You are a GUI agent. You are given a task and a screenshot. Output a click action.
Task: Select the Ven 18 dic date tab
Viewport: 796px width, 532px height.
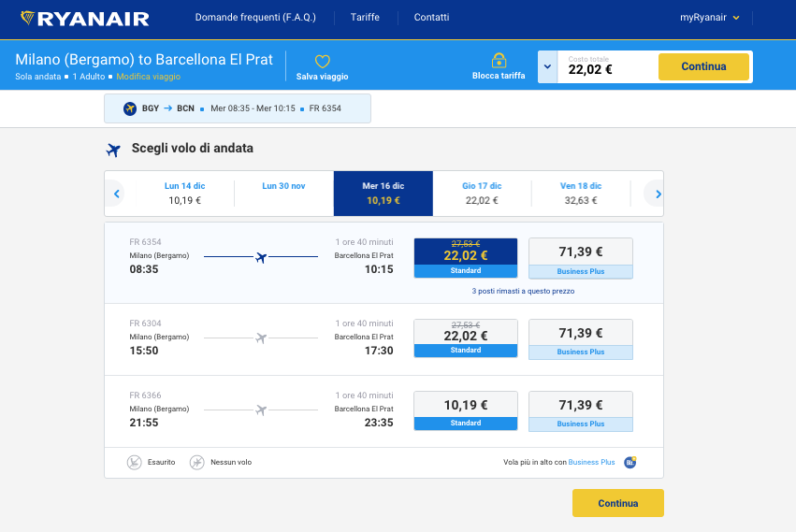click(x=581, y=194)
